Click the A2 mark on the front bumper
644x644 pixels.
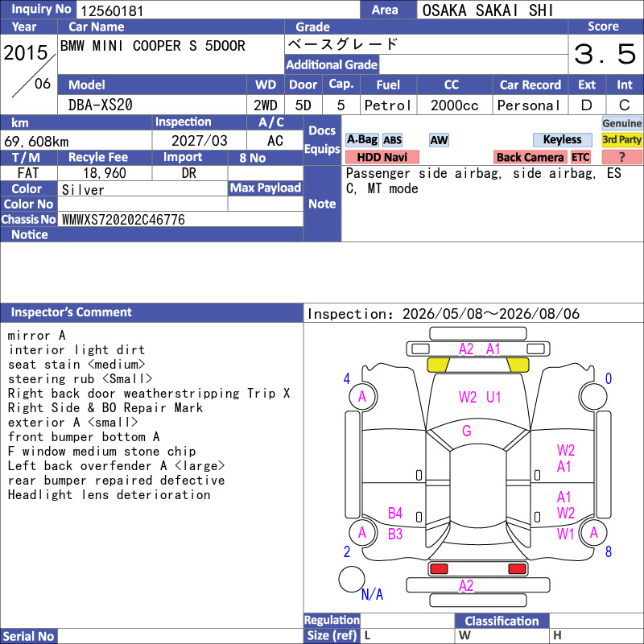(x=466, y=349)
